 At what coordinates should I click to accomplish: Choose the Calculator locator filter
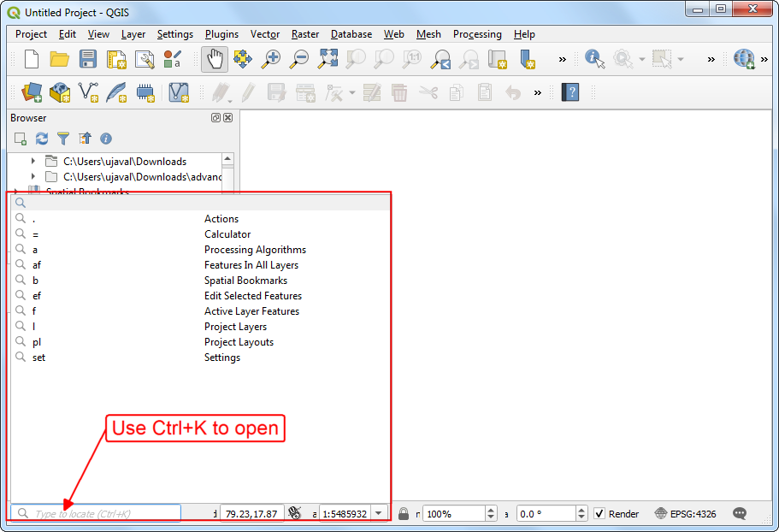click(200, 234)
